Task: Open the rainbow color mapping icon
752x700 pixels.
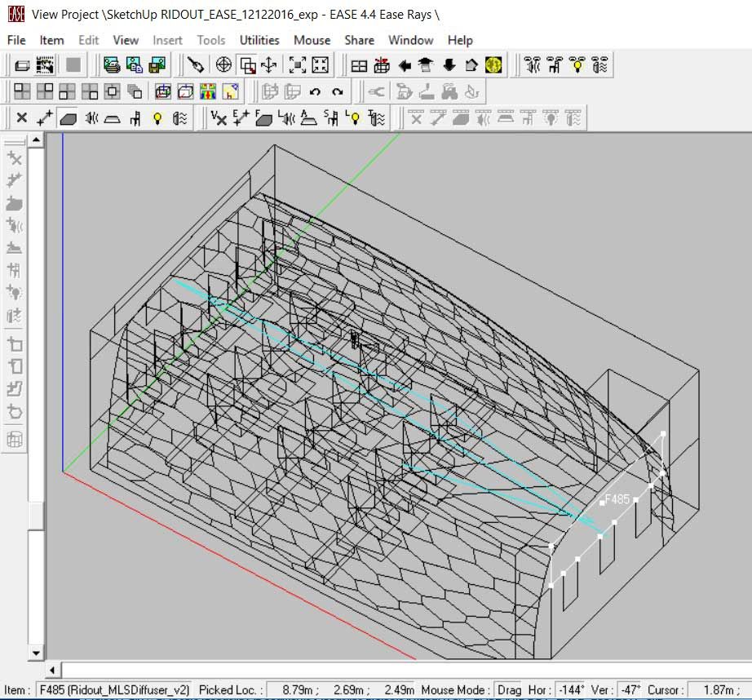Action: pos(208,91)
